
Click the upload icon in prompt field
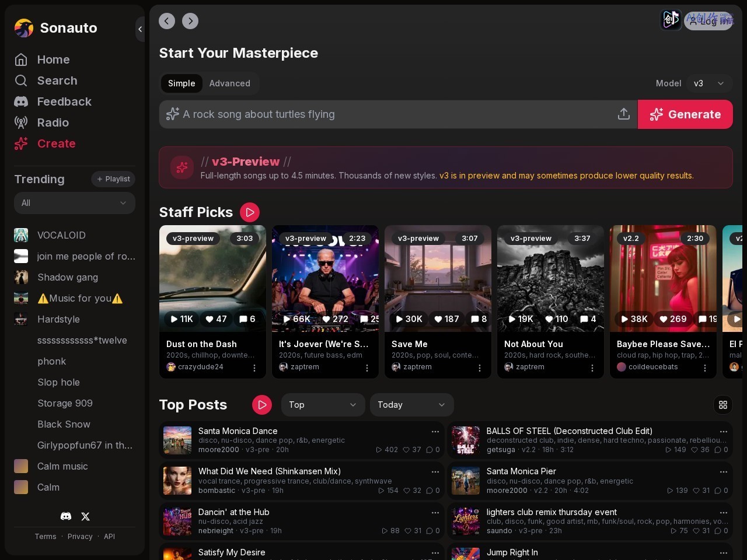click(624, 114)
